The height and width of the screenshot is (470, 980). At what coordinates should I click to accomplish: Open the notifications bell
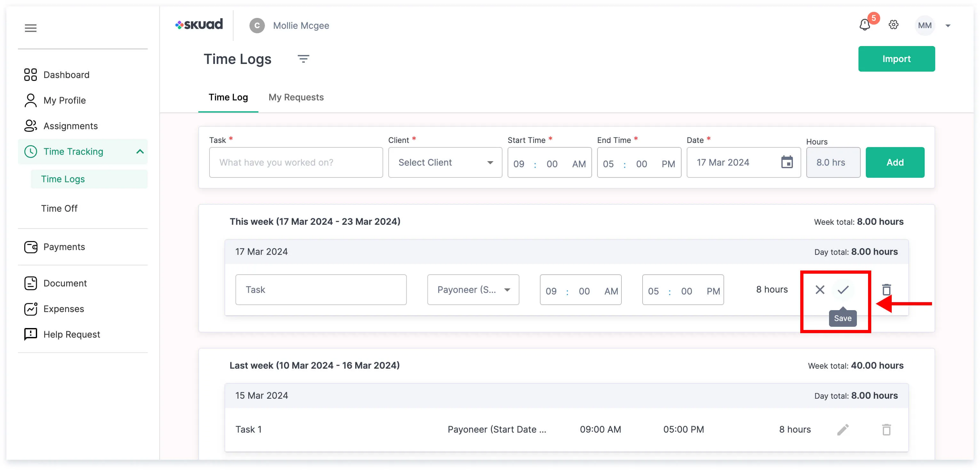pos(865,25)
